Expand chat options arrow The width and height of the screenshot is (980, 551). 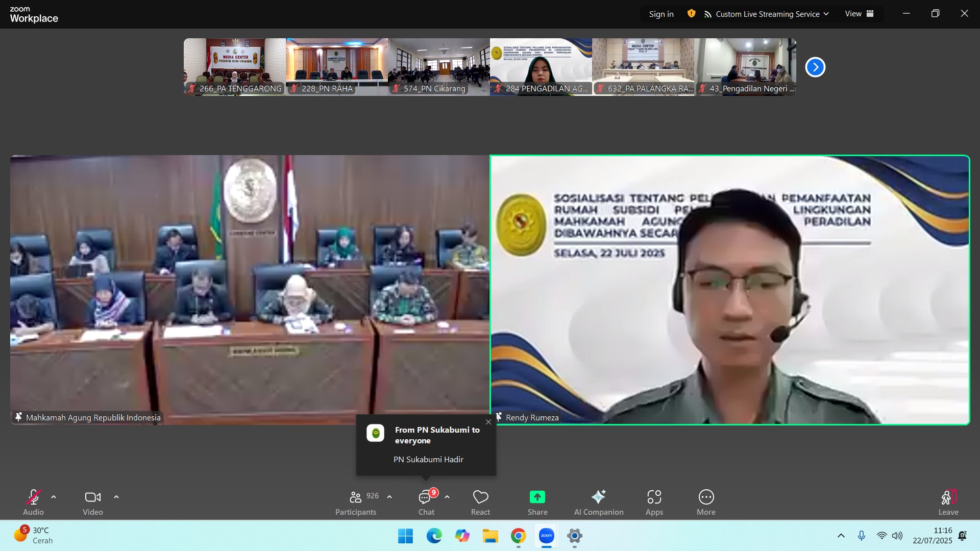click(x=447, y=497)
